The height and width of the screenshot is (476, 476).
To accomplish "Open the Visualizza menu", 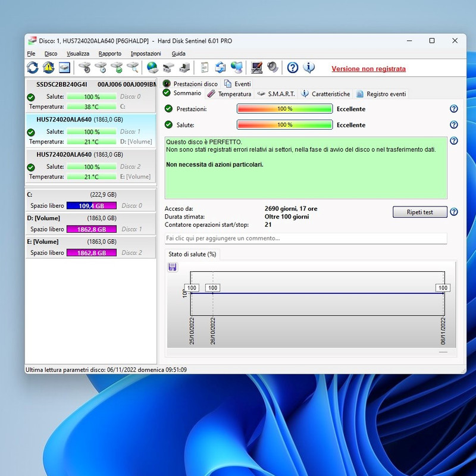I will pos(78,54).
